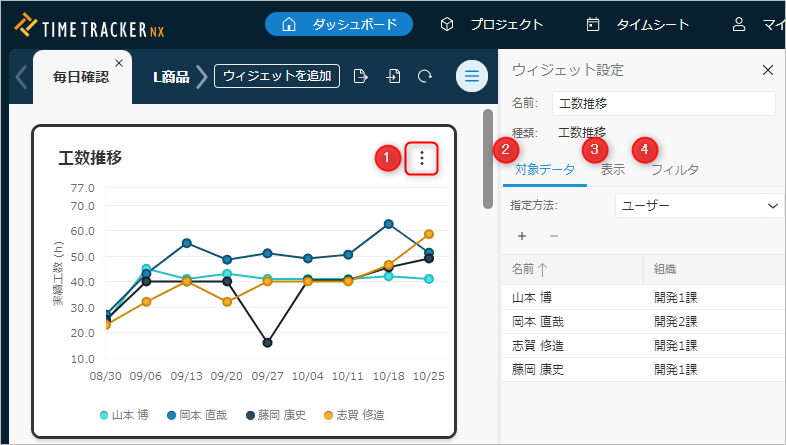Click the export dashboard icon
786x445 pixels.
[x=361, y=76]
